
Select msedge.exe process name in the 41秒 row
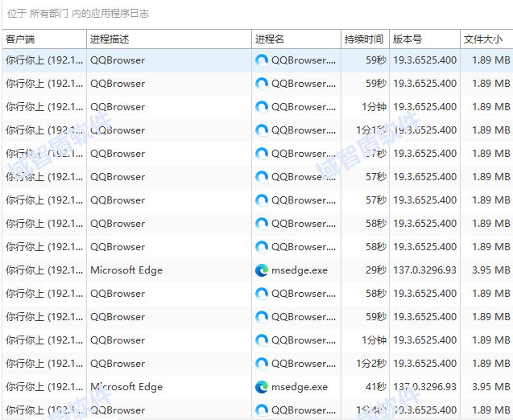click(300, 387)
